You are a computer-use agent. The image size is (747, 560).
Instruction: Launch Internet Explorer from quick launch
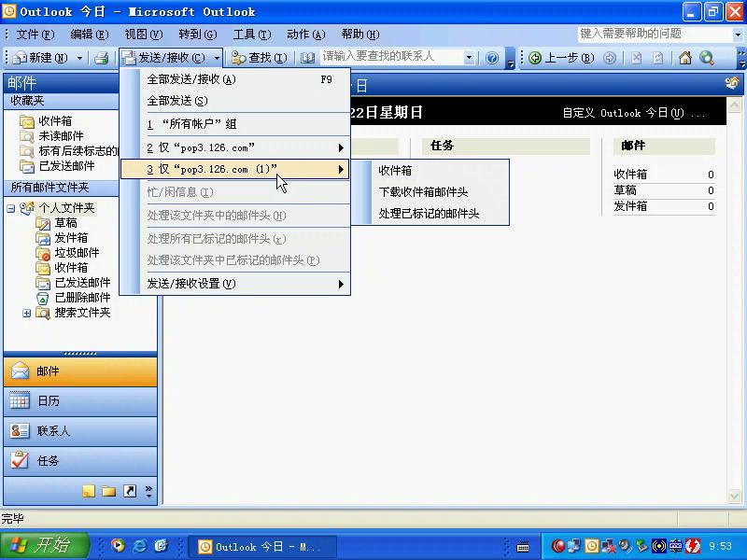[139, 546]
